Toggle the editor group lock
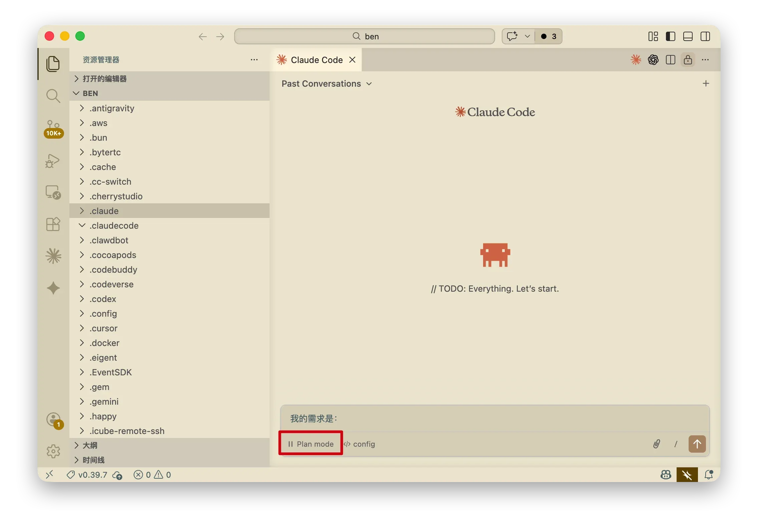 (x=688, y=60)
